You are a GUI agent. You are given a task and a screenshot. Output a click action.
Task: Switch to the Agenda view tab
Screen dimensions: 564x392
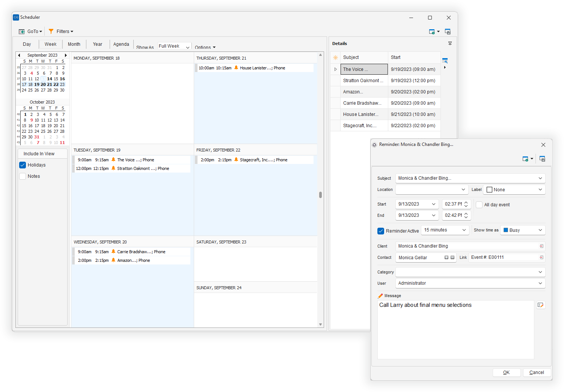(121, 44)
